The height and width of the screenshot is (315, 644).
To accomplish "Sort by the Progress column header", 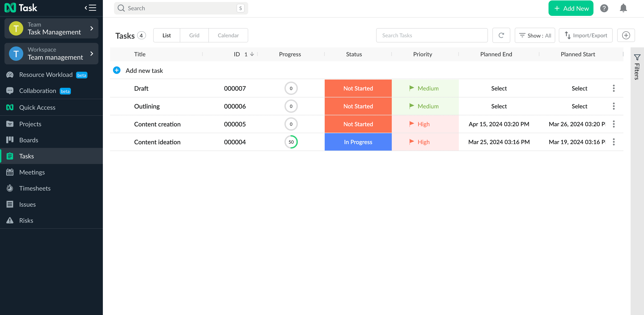I will (x=290, y=54).
